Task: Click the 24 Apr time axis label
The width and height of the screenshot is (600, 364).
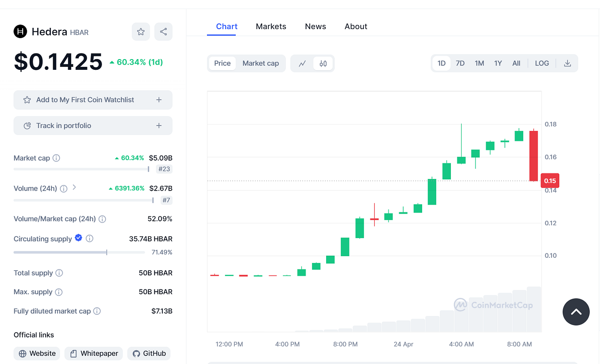Action: (403, 344)
